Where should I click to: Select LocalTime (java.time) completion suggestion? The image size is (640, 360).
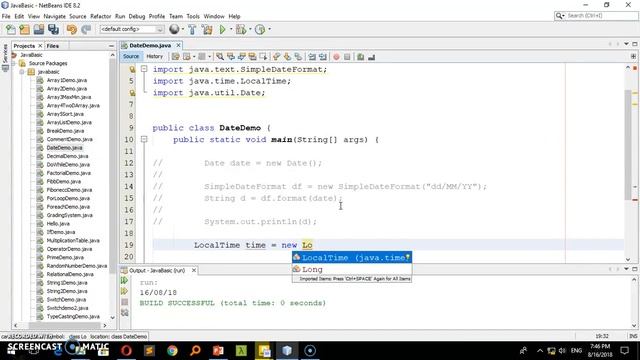[x=352, y=257]
